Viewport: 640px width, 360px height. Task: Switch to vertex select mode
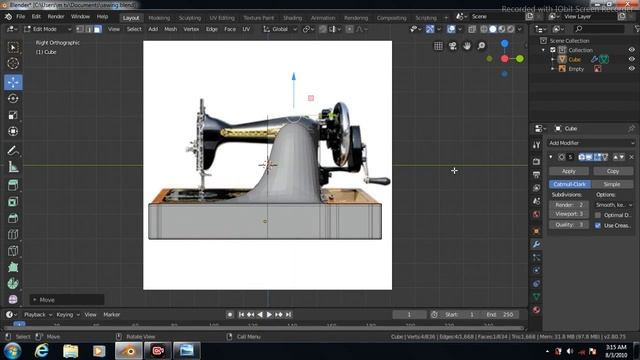point(80,29)
